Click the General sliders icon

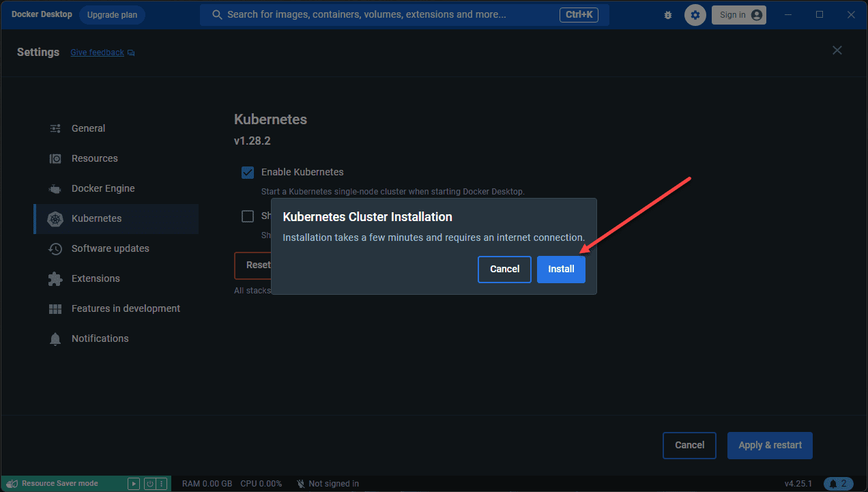pos(55,128)
